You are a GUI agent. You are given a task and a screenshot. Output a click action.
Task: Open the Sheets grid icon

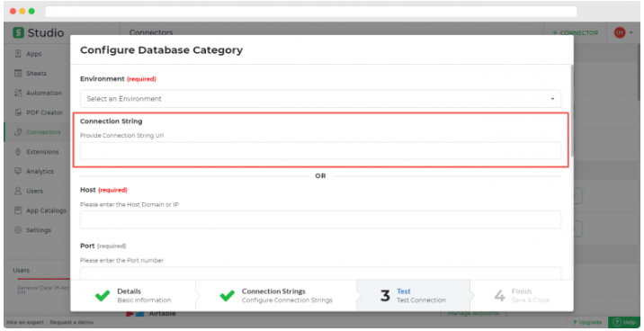pos(18,74)
